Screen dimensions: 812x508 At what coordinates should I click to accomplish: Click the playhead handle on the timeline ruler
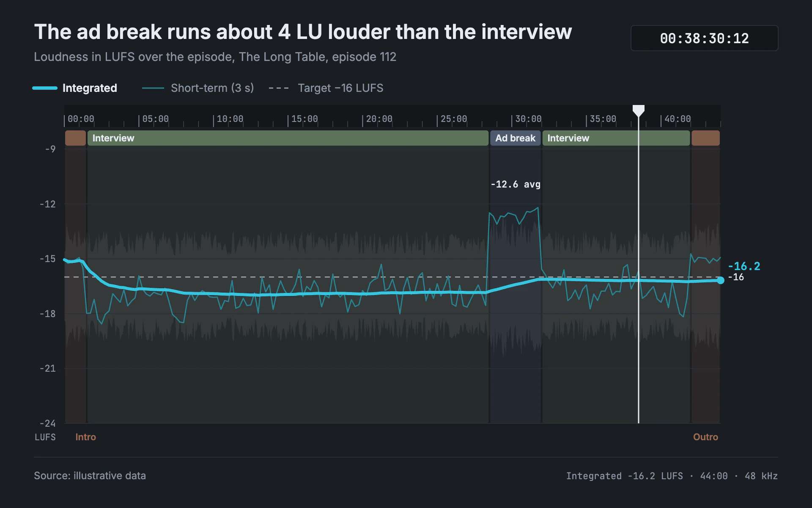click(x=638, y=111)
